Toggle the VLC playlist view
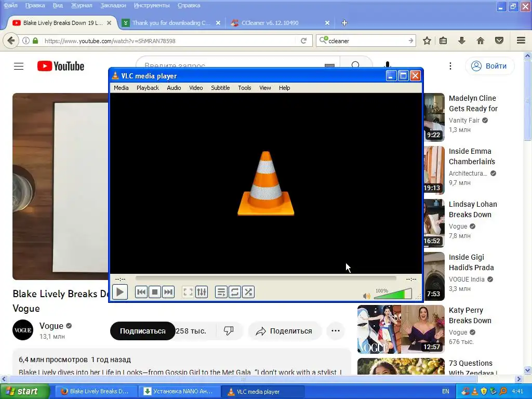This screenshot has width=532, height=399. point(221,292)
